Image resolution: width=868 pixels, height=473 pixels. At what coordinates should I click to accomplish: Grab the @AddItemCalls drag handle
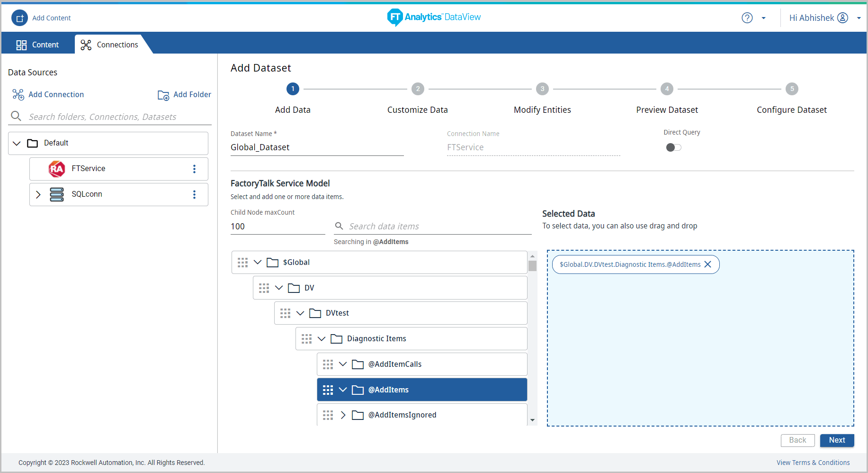(328, 364)
